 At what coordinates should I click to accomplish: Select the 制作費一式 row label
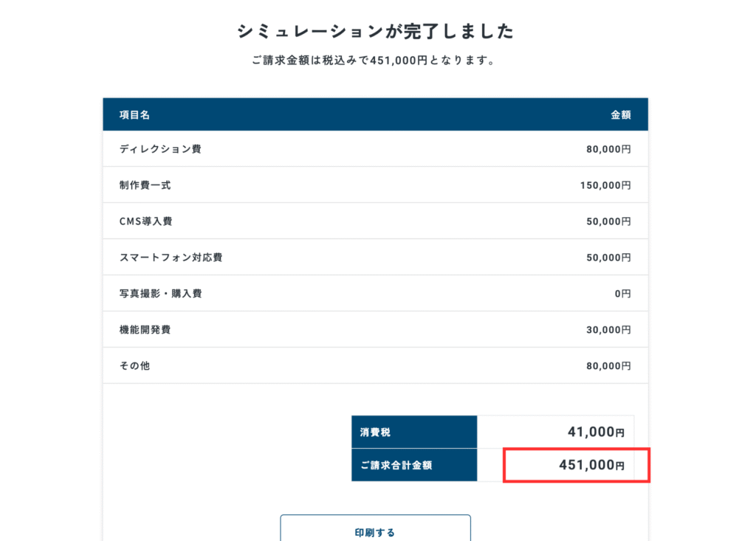[x=145, y=185]
